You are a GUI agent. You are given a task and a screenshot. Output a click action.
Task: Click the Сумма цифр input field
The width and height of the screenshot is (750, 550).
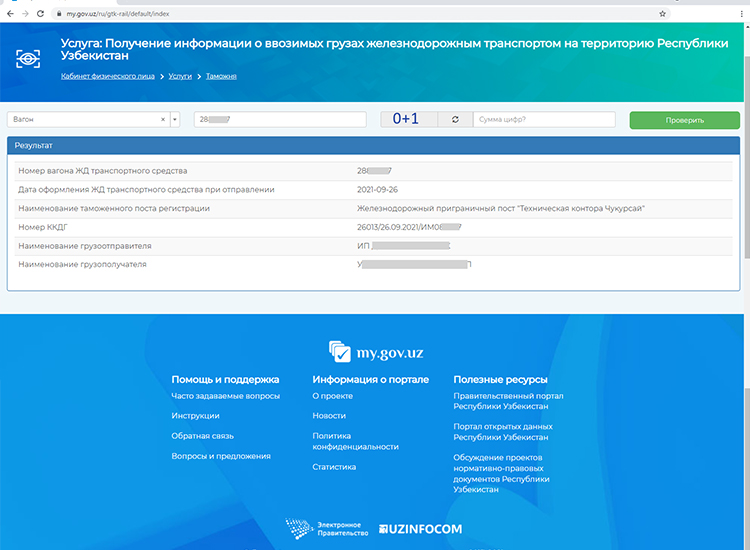[x=543, y=120]
